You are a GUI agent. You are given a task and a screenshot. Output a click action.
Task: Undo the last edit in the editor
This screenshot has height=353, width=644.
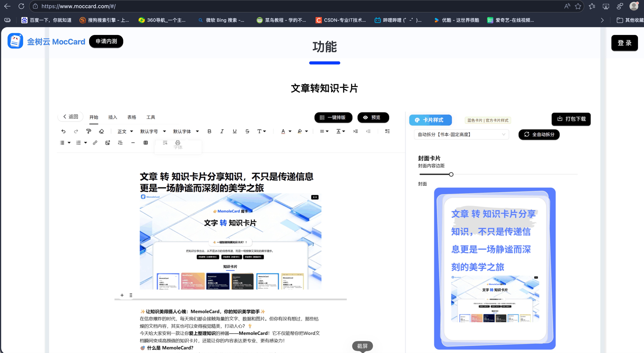click(x=63, y=131)
